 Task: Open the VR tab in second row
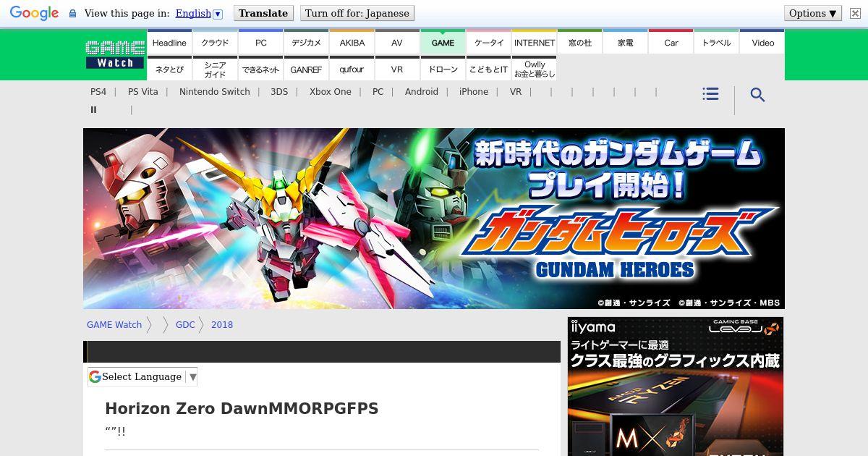point(397,69)
